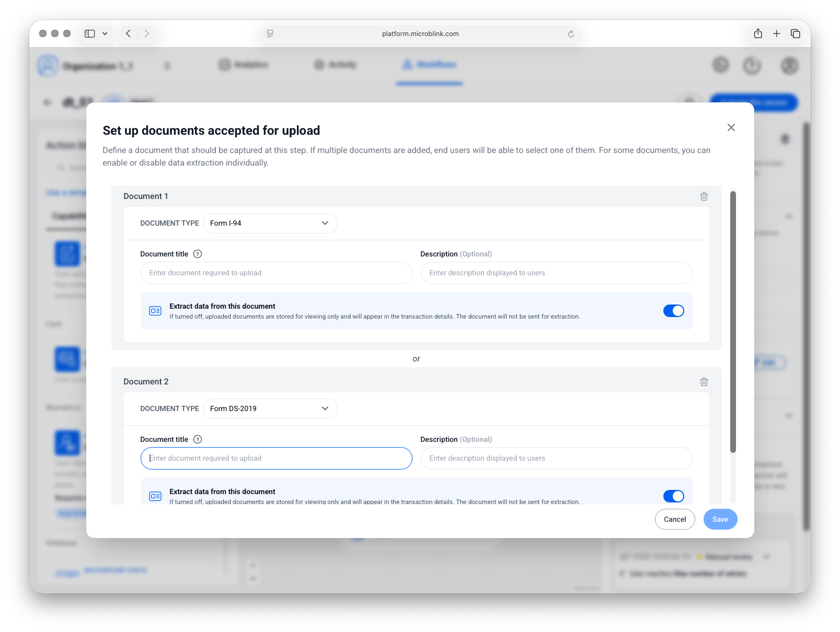Reload the page in address bar

(571, 34)
